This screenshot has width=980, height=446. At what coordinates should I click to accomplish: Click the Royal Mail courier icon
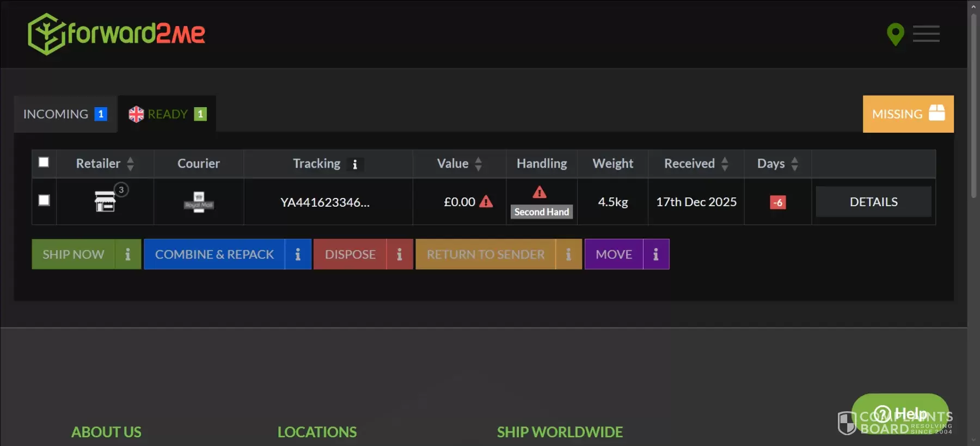tap(199, 202)
